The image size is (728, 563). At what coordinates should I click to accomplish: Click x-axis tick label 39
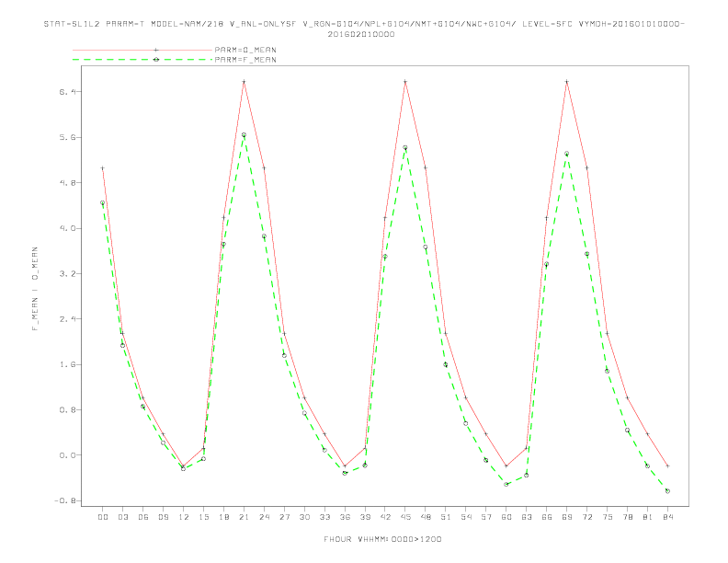click(x=365, y=517)
